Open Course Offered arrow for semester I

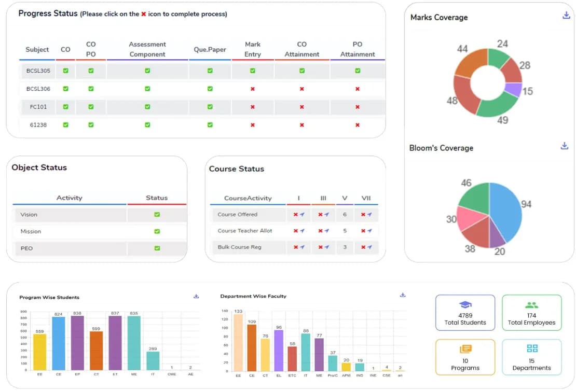pyautogui.click(x=302, y=214)
